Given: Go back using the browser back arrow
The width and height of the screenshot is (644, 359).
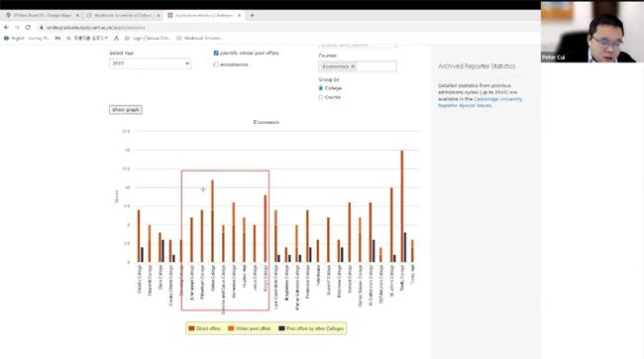Looking at the screenshot, I should pos(6,28).
